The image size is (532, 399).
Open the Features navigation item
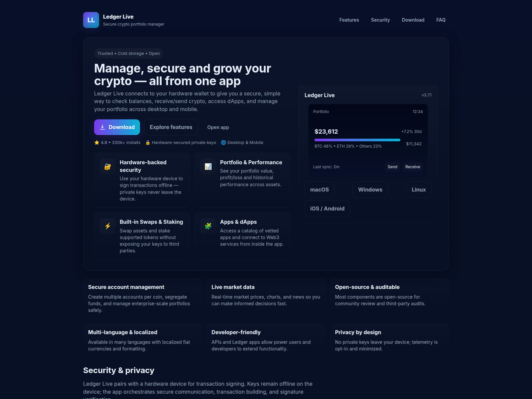(349, 20)
